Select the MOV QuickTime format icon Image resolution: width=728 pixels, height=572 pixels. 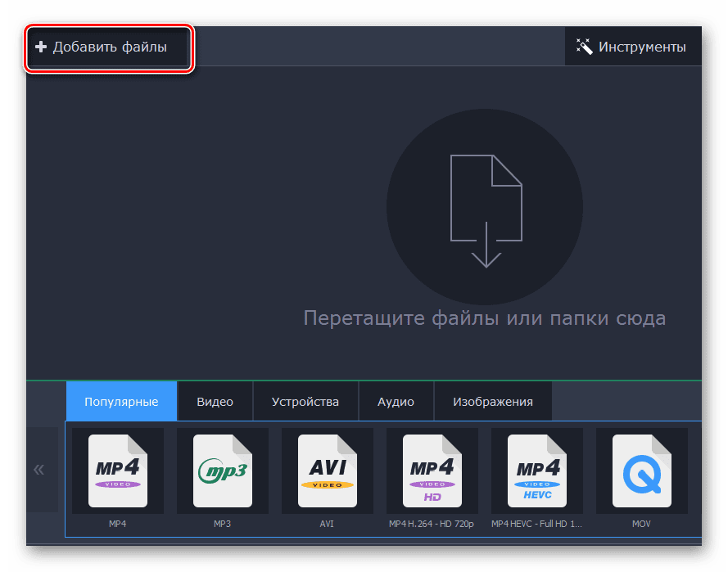(x=642, y=471)
